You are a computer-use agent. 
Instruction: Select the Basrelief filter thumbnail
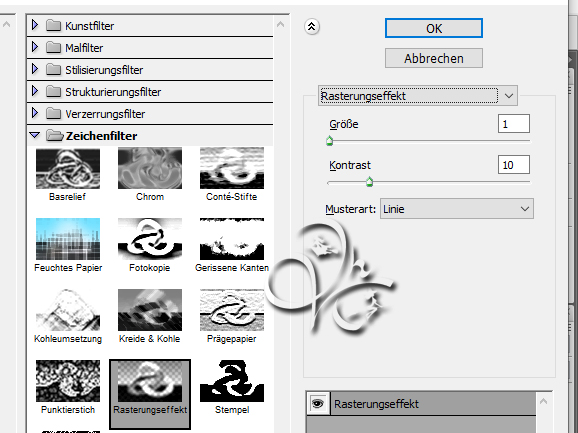tap(68, 169)
